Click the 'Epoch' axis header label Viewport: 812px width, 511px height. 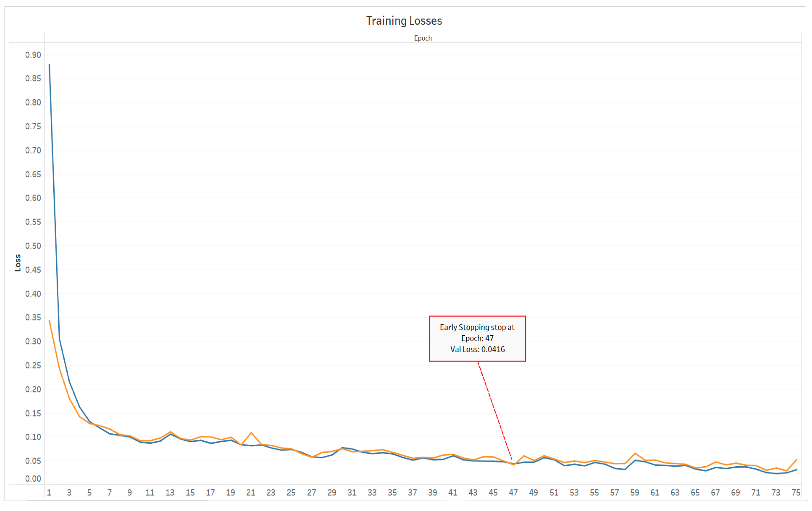pos(423,38)
